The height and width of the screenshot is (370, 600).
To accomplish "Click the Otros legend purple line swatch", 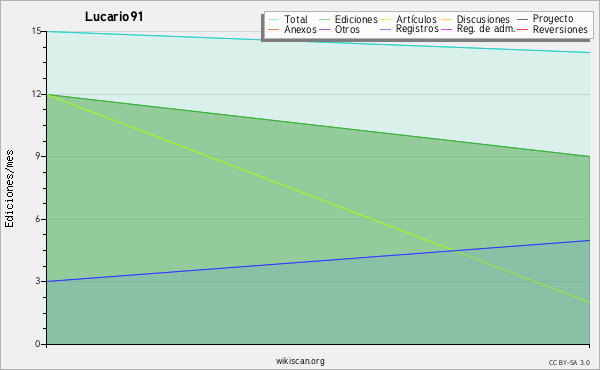I will (324, 29).
